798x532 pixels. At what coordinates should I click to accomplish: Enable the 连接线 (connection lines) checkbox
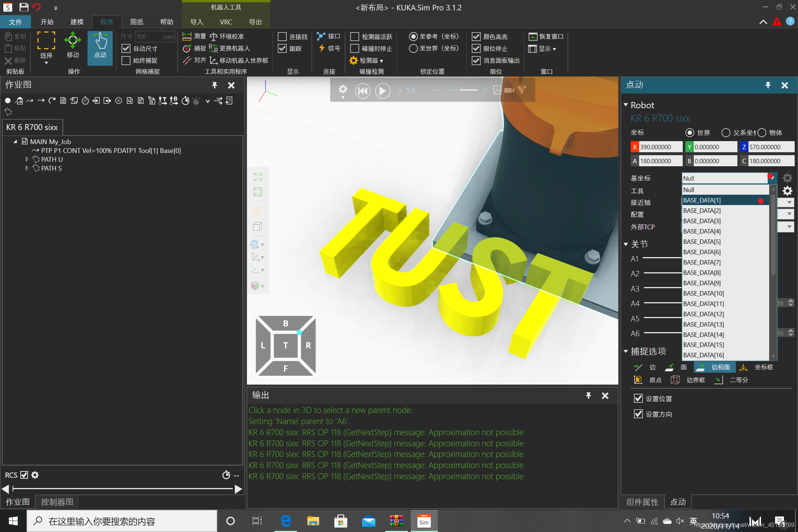click(282, 37)
